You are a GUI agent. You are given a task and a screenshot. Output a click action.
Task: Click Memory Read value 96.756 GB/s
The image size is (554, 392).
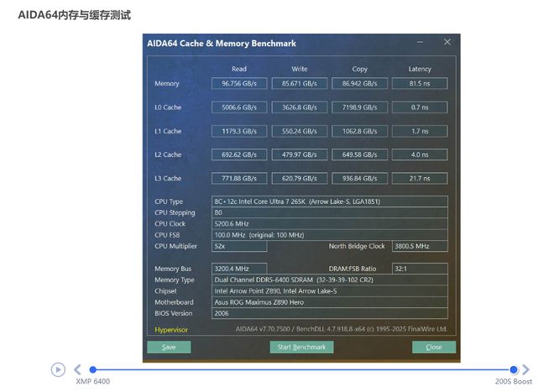tap(239, 83)
